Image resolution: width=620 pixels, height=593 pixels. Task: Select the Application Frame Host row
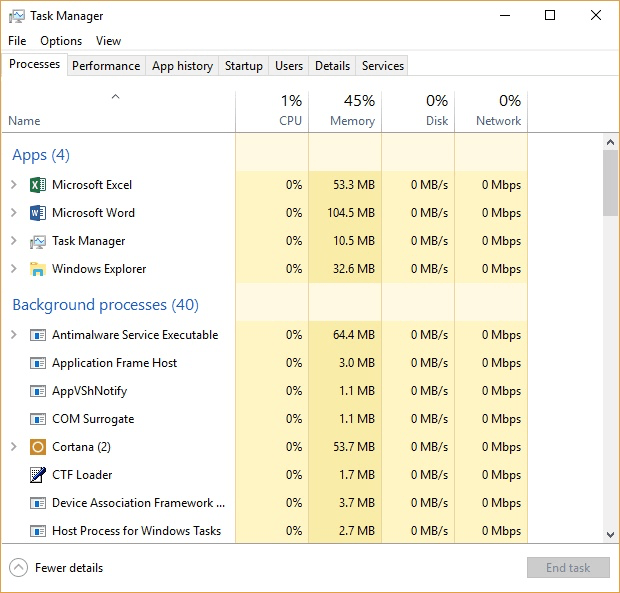click(x=265, y=363)
